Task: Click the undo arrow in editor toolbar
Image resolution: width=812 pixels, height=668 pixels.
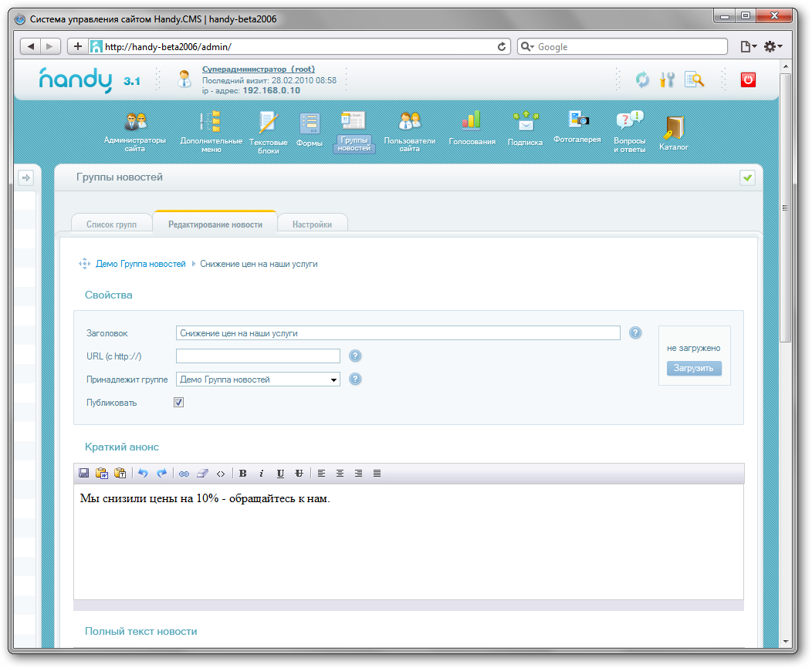Action: coord(143,474)
